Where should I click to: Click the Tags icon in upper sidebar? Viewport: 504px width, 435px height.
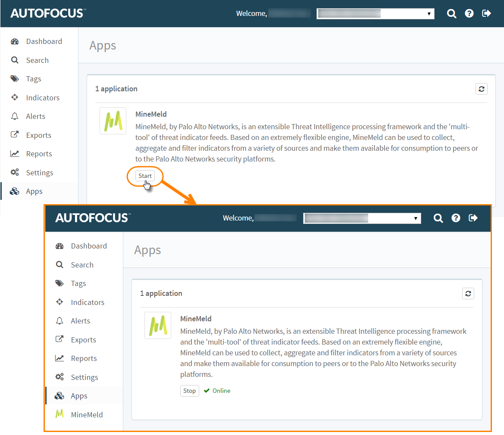point(15,79)
